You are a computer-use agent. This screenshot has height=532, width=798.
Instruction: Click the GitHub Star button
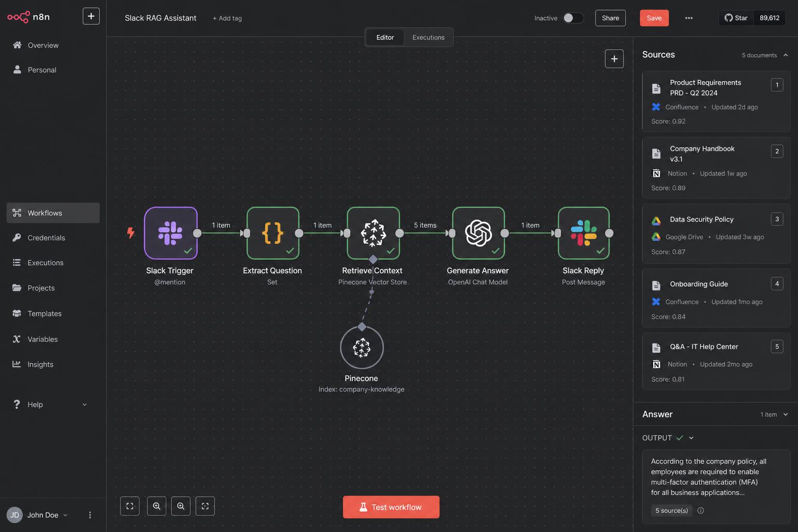(x=736, y=18)
